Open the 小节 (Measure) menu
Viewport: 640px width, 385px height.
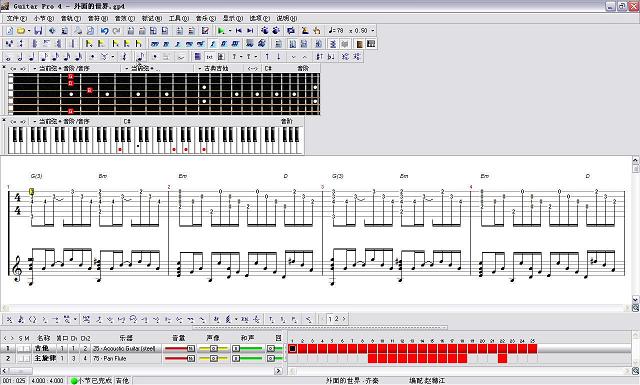pos(43,18)
